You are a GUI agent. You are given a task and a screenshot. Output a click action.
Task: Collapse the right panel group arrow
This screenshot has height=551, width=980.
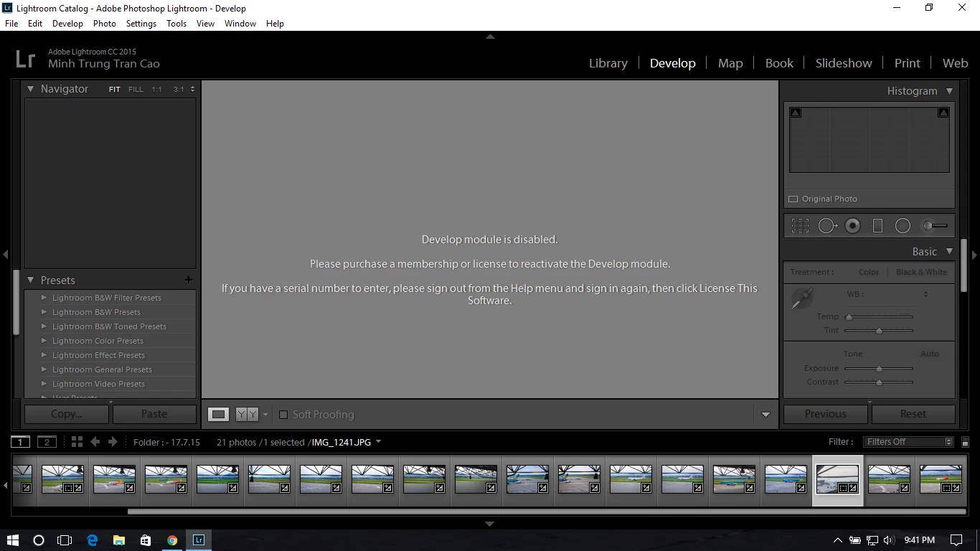tap(974, 255)
